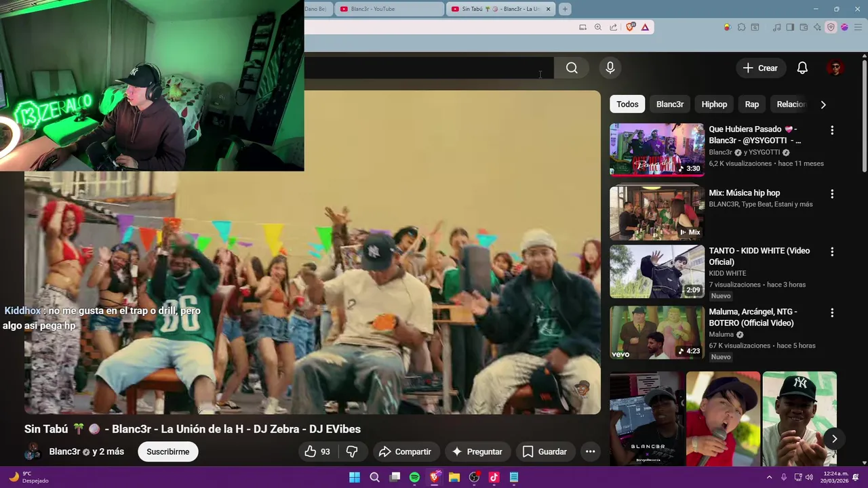Select the Rap filter chip
The width and height of the screenshot is (868, 488).
click(752, 104)
